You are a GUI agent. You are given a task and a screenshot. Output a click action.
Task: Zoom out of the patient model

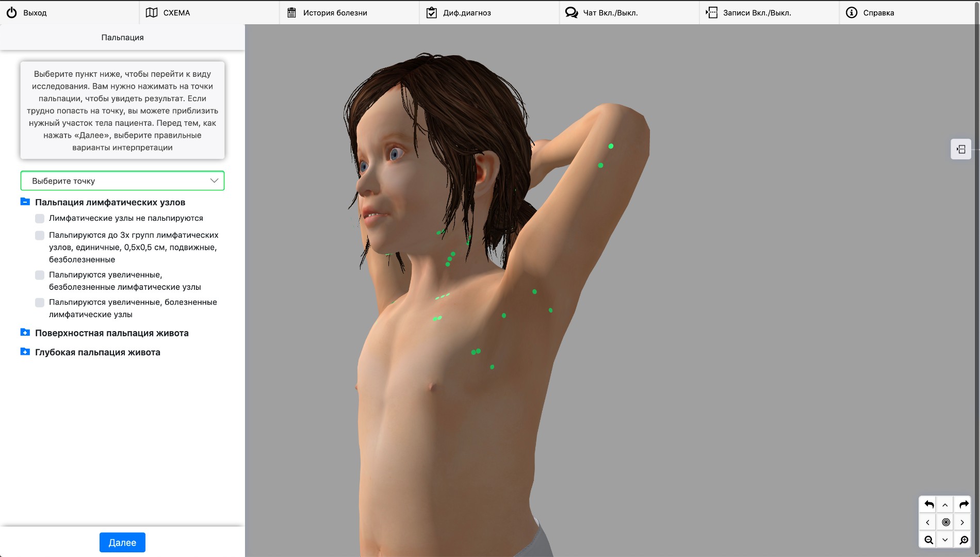click(x=928, y=540)
